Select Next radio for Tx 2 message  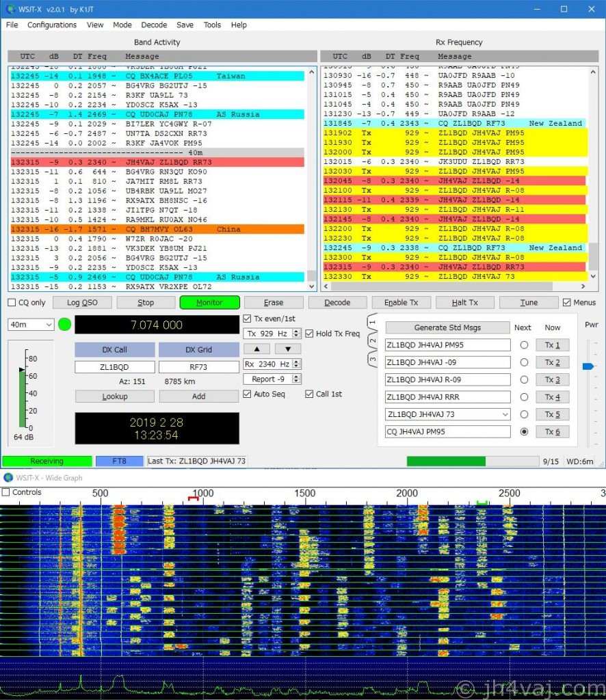pos(525,362)
